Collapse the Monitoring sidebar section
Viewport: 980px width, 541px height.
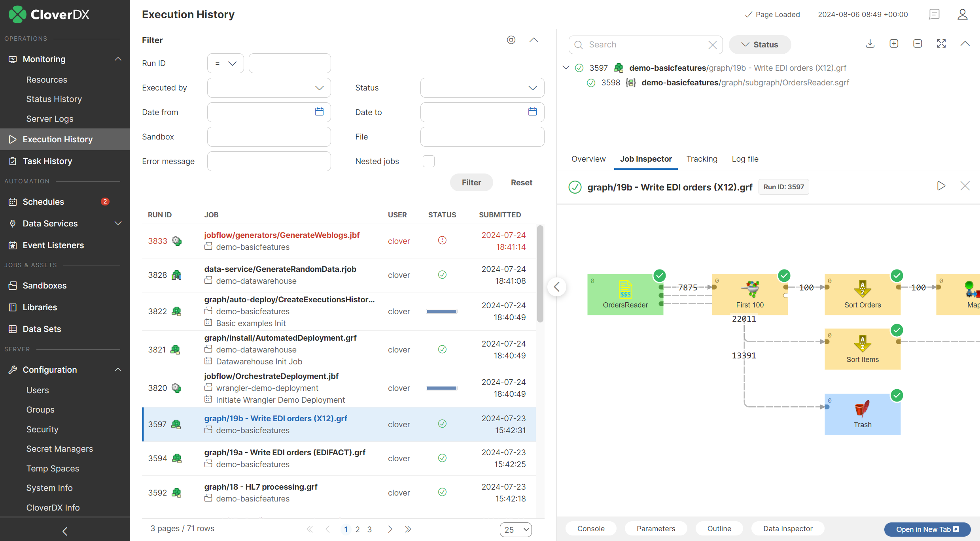(x=118, y=59)
